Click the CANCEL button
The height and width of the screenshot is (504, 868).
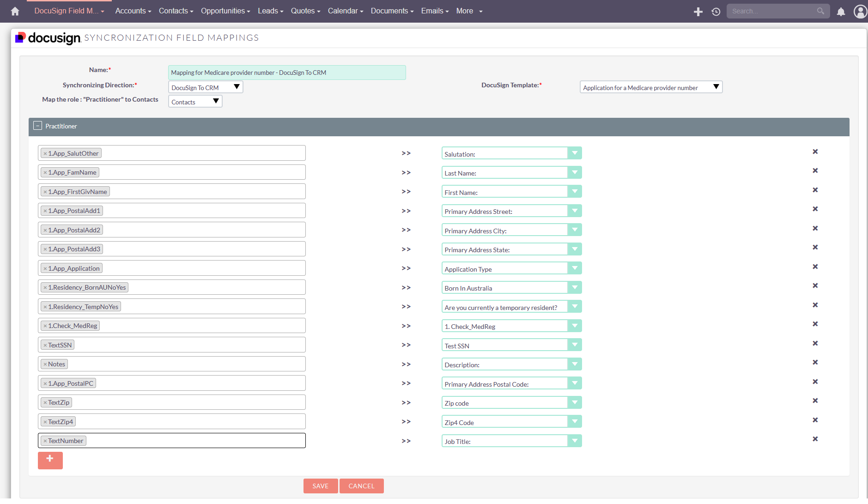pyautogui.click(x=361, y=486)
